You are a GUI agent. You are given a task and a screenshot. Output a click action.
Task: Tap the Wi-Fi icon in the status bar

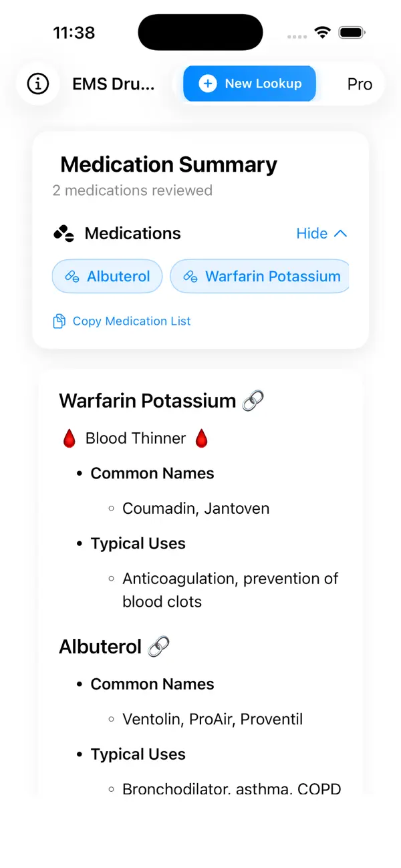pyautogui.click(x=321, y=31)
